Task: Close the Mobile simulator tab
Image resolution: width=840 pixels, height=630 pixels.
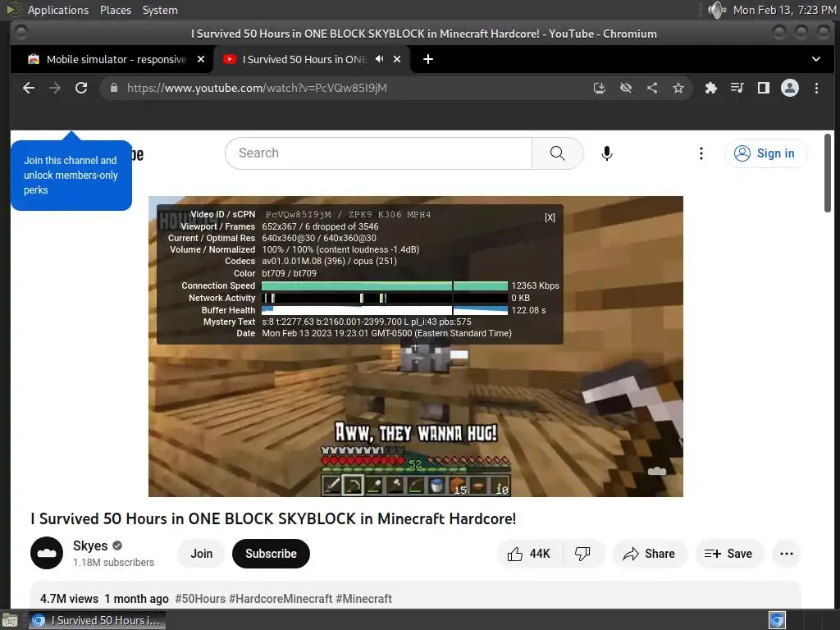Action: tap(201, 59)
